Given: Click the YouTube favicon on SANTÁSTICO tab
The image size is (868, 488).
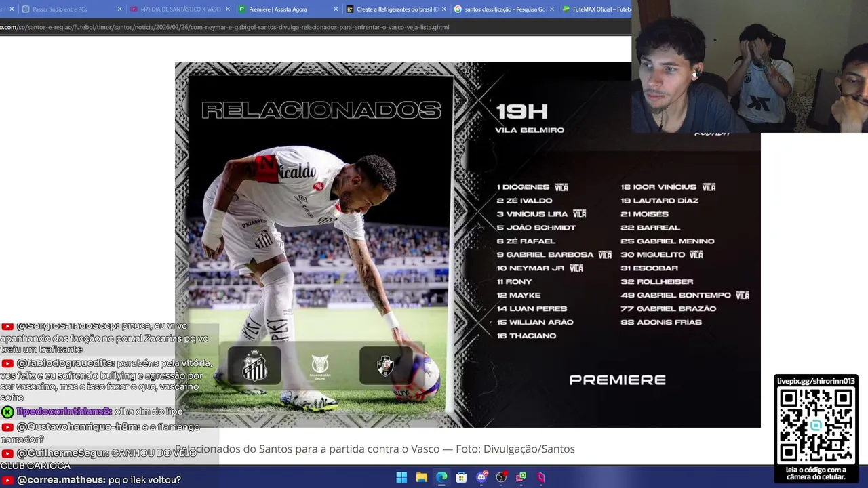Looking at the screenshot, I should pyautogui.click(x=134, y=9).
